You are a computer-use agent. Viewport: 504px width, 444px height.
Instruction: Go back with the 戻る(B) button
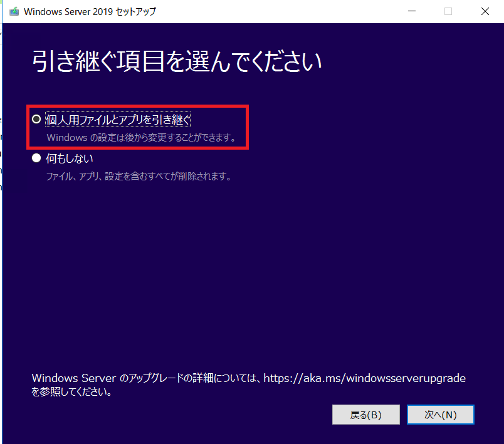pyautogui.click(x=366, y=415)
